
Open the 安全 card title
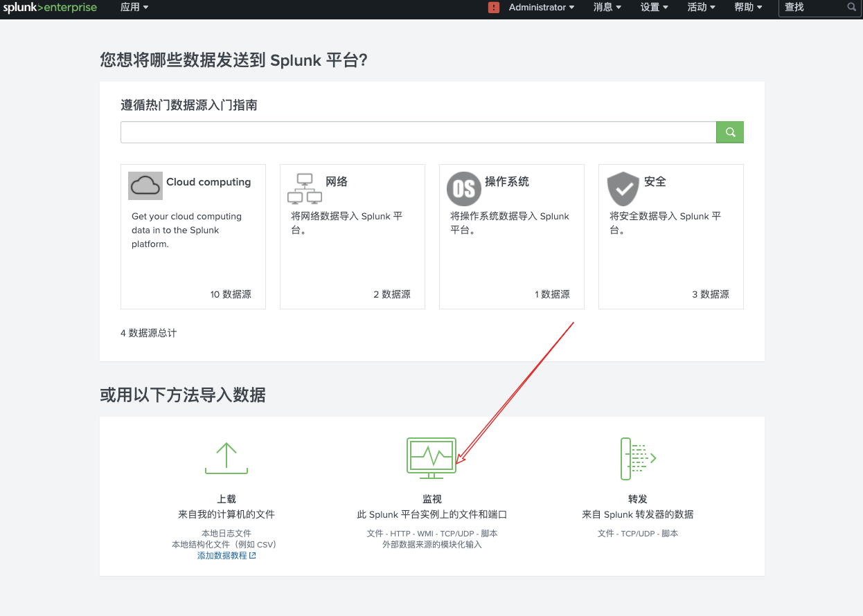(655, 182)
